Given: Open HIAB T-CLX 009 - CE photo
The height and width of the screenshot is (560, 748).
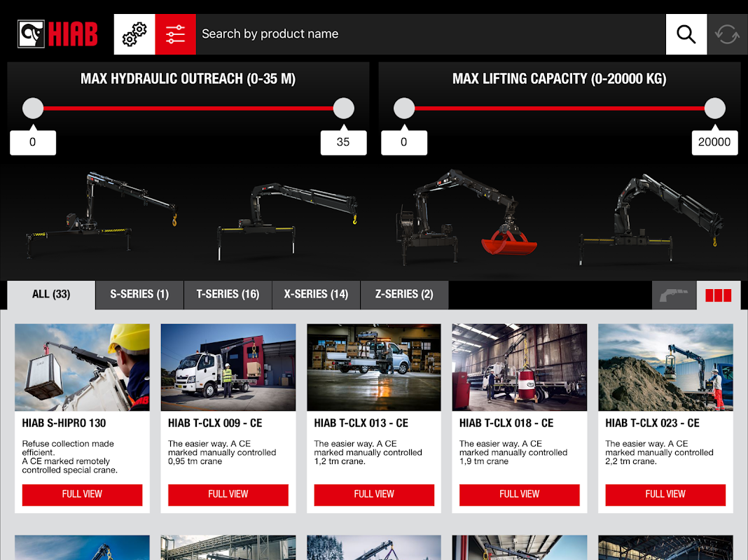Looking at the screenshot, I should pos(228,367).
